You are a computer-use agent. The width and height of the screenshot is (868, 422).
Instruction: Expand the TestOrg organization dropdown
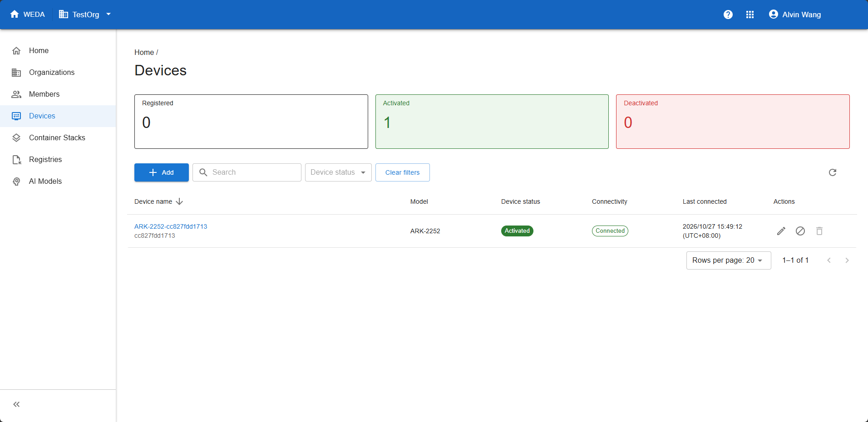(85, 15)
